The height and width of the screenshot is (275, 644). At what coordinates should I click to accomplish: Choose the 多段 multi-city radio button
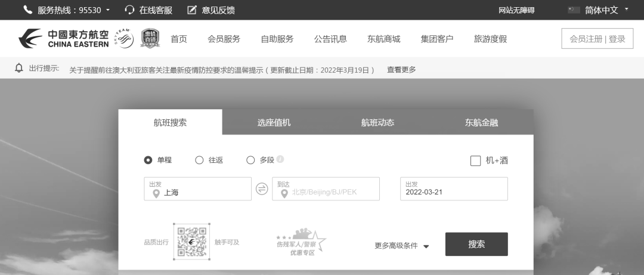pos(250,160)
